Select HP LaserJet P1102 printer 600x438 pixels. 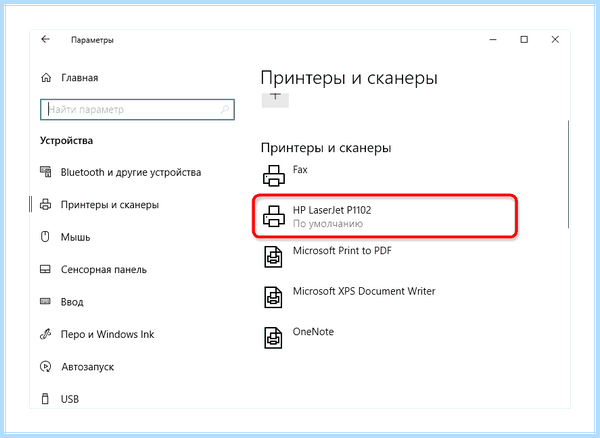[x=385, y=216]
